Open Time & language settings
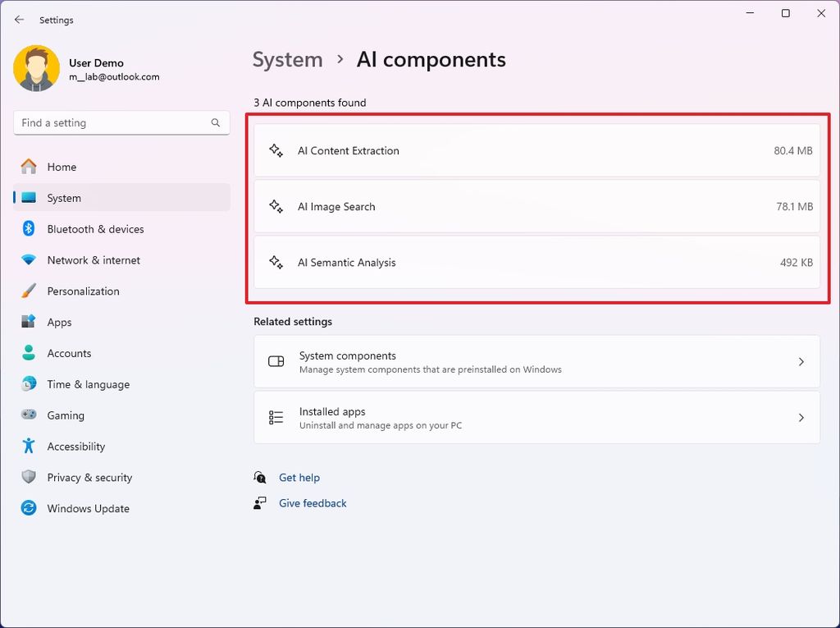 tap(90, 383)
